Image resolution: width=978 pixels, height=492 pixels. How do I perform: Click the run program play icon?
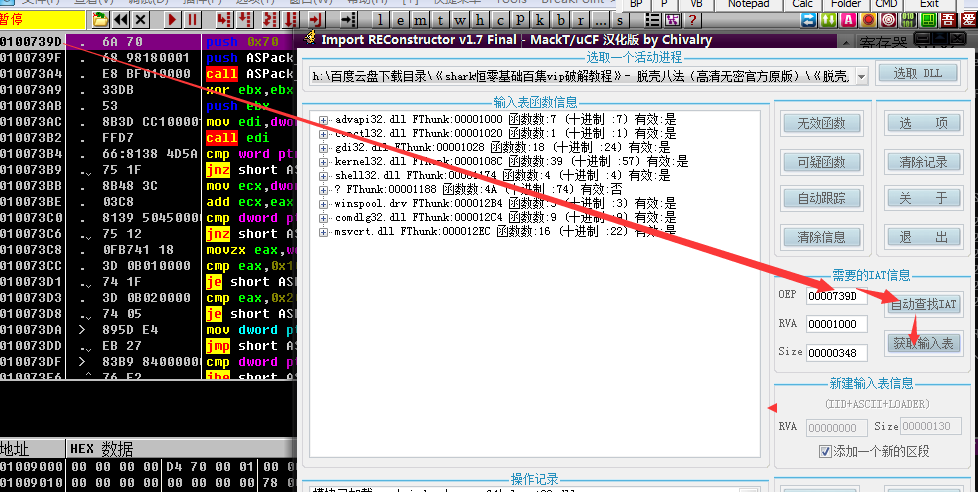tap(172, 19)
